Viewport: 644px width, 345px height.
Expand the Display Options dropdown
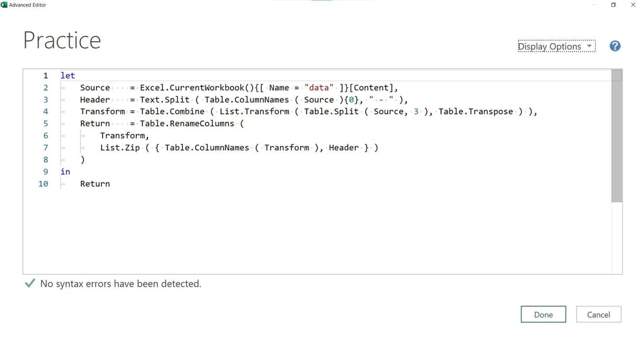tap(556, 46)
